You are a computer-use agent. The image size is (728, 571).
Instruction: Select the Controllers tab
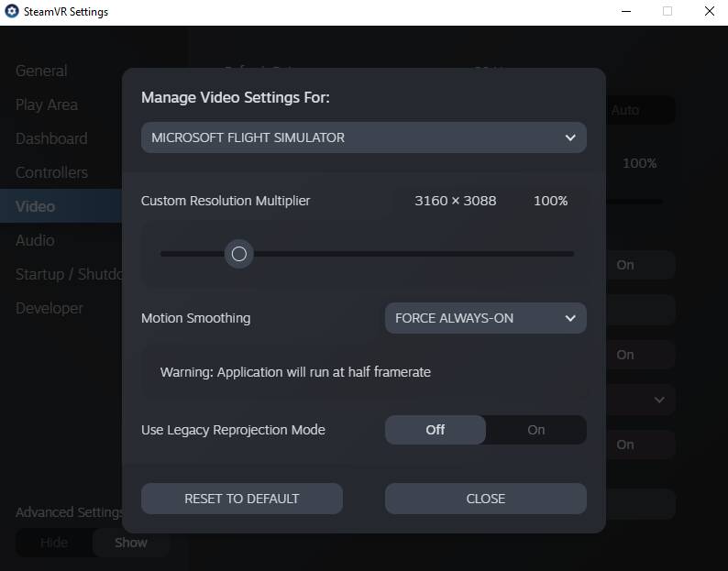coord(51,172)
